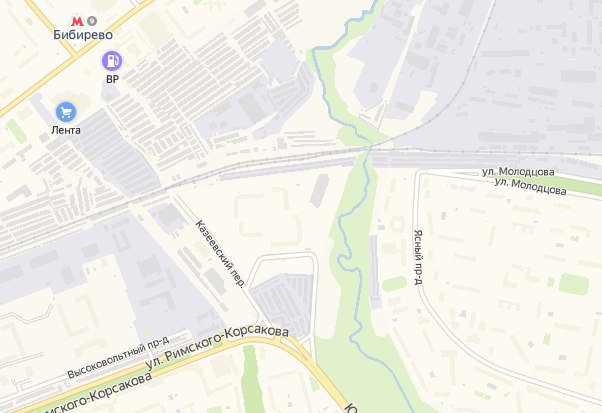The width and height of the screenshot is (602, 413).
Task: Click the Казеевский пер. street label
Action: [x=220, y=253]
